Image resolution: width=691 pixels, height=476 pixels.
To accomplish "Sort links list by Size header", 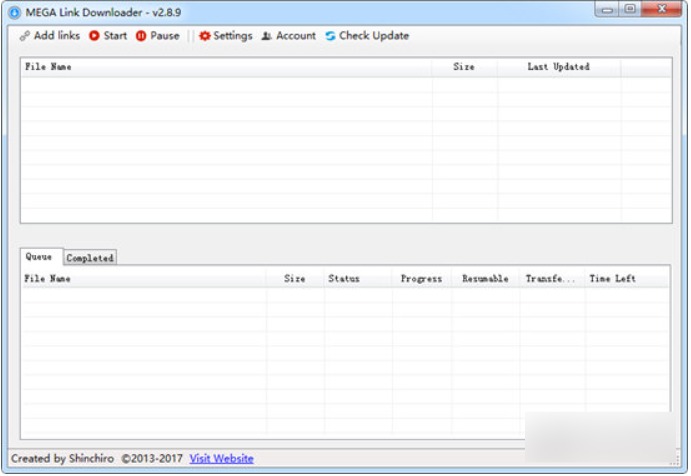I will click(464, 67).
